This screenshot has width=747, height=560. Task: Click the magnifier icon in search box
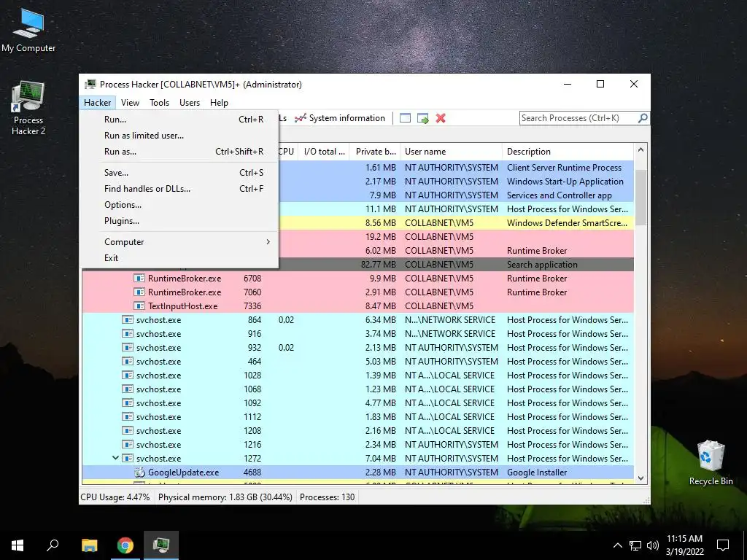click(x=642, y=118)
